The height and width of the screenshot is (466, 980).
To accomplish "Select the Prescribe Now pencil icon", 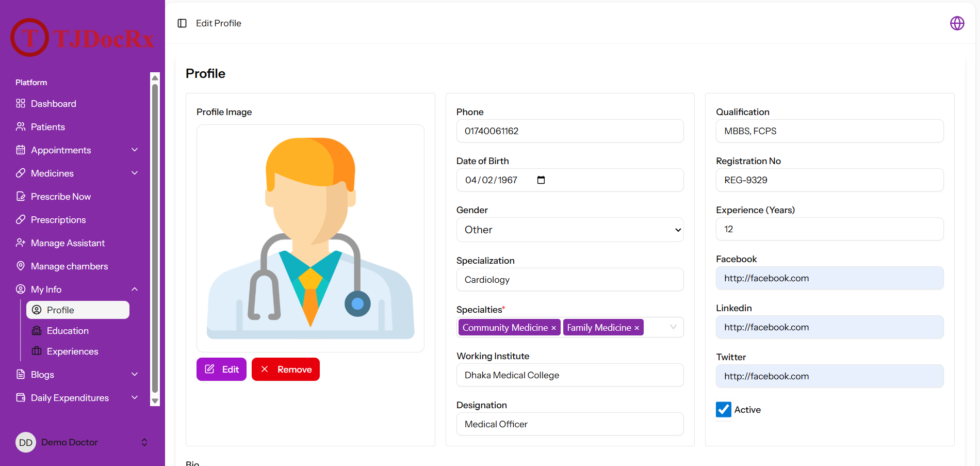I will (21, 196).
